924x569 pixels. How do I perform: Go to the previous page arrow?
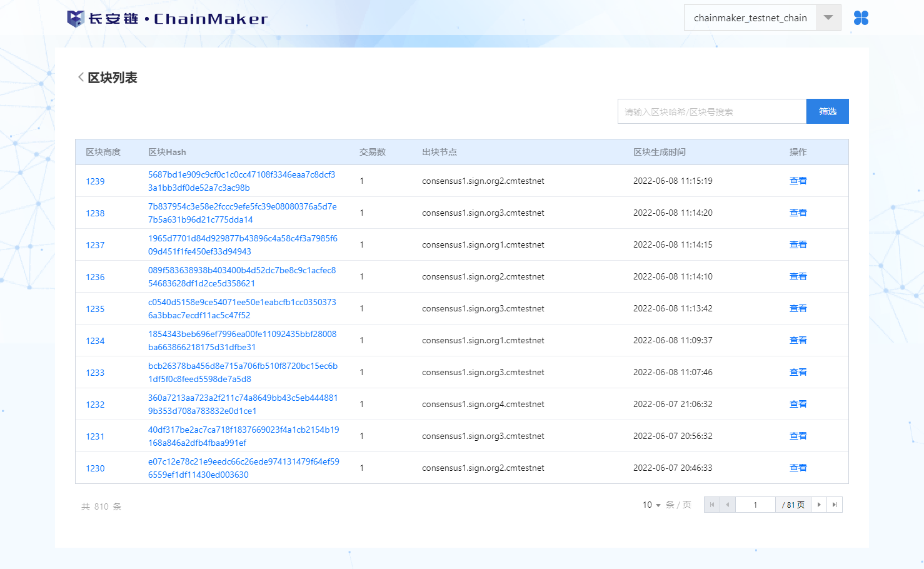[x=728, y=505]
